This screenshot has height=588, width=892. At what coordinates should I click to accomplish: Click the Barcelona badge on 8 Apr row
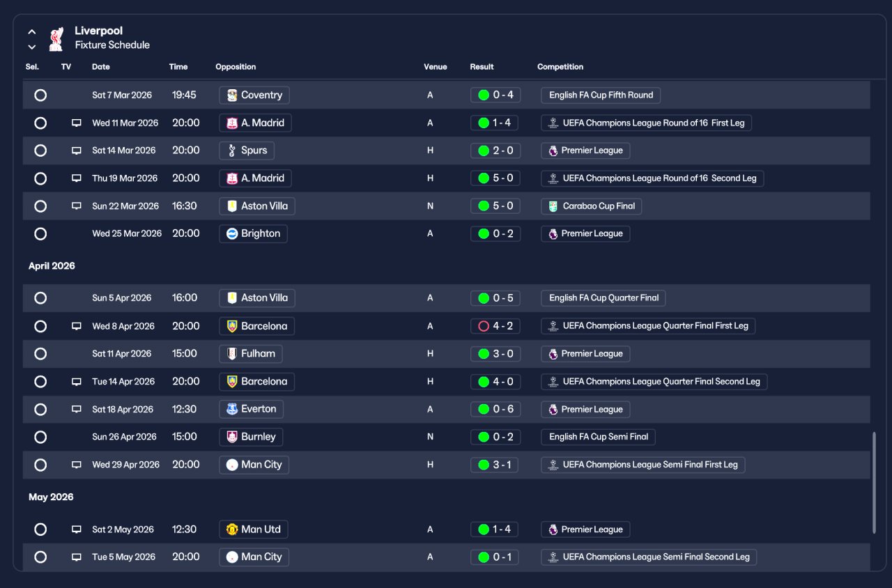tap(232, 326)
